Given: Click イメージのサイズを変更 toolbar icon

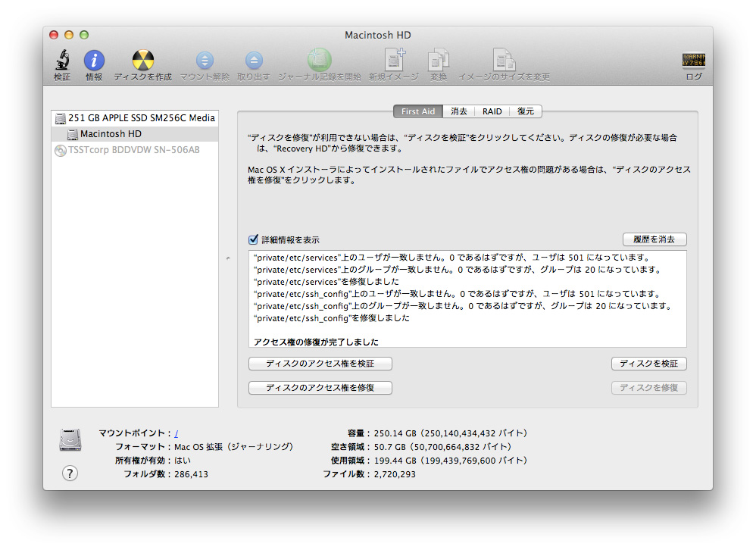Looking at the screenshot, I should click(x=504, y=61).
